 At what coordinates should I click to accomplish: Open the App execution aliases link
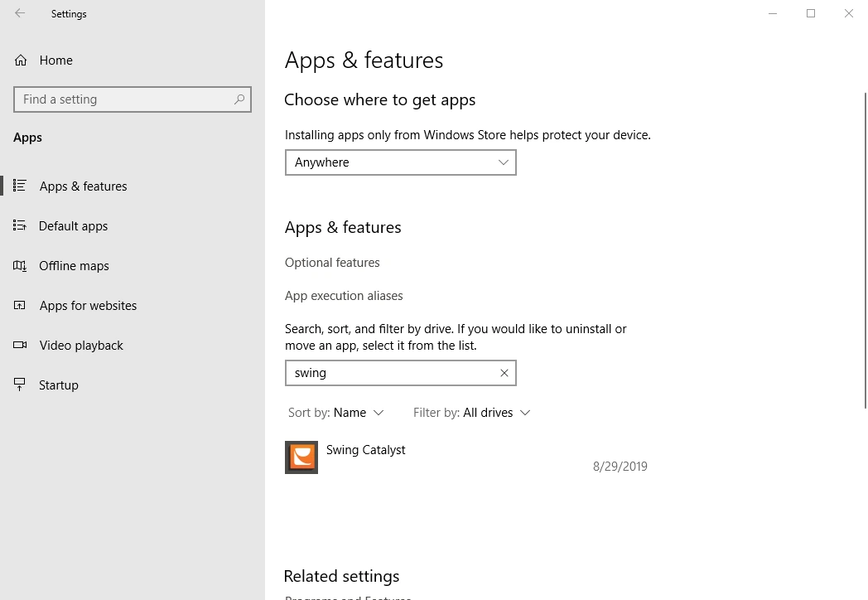344,296
